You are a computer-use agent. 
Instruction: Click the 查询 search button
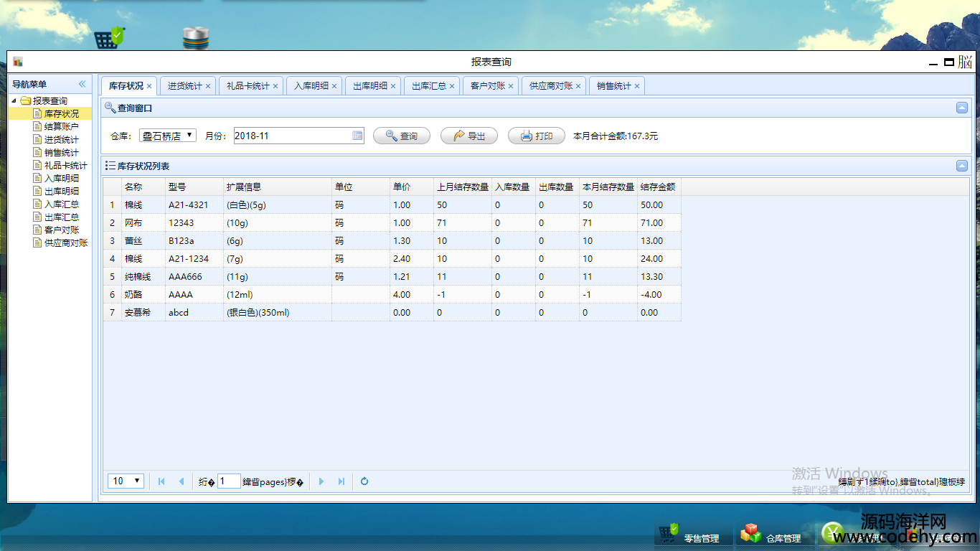click(x=401, y=136)
